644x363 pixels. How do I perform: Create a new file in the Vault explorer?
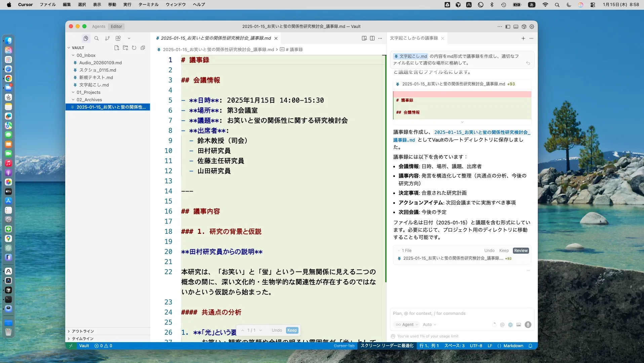pyautogui.click(x=116, y=48)
